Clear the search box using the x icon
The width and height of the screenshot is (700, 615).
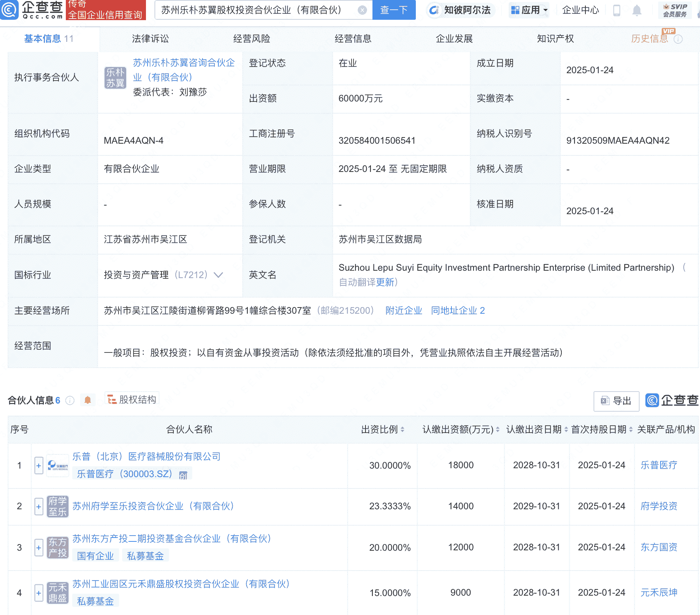click(x=361, y=10)
